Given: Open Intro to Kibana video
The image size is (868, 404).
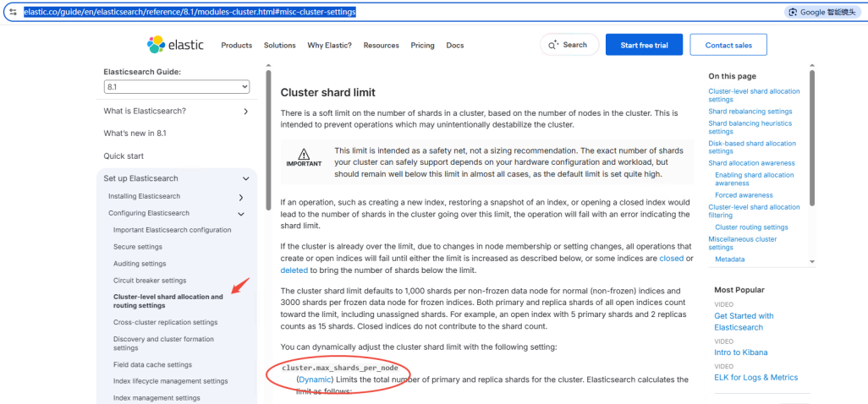Looking at the screenshot, I should pos(741,352).
